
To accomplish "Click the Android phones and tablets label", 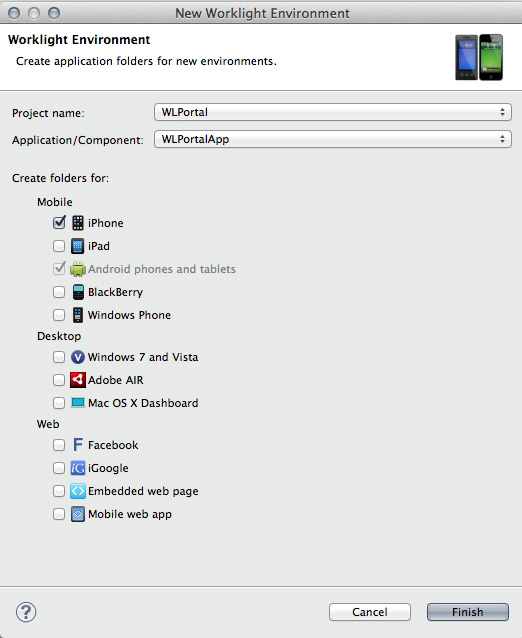I will click(162, 269).
